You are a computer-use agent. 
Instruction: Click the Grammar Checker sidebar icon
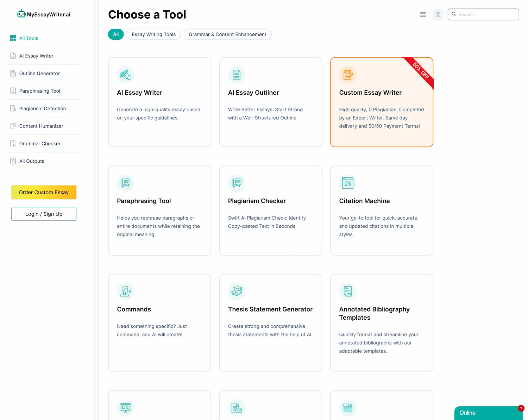point(13,144)
